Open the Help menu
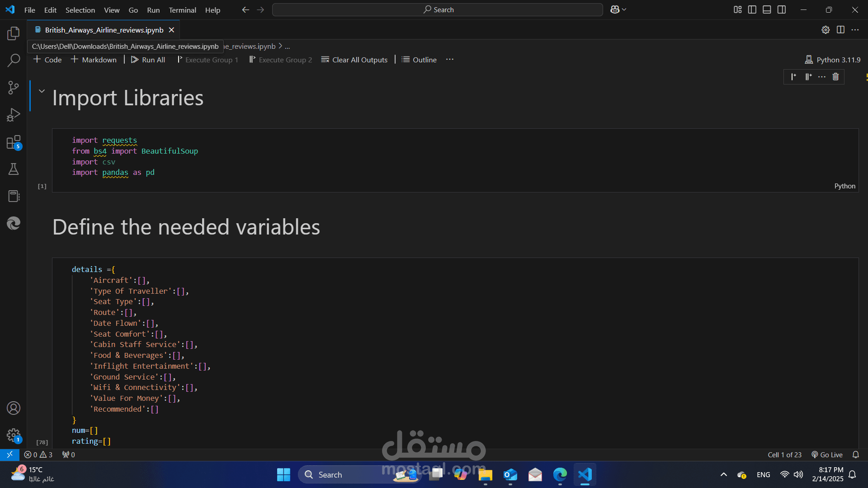Screen dimensions: 868x488 (212, 9)
